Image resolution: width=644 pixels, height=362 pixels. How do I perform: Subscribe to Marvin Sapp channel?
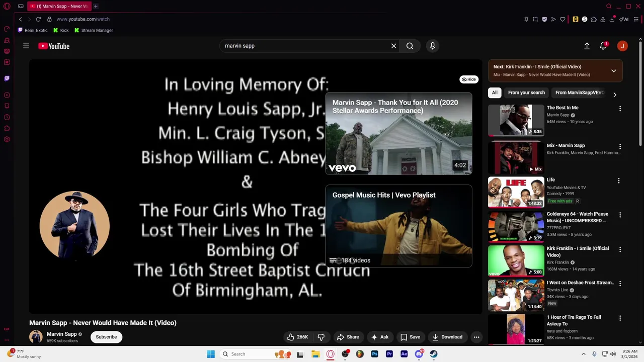[106, 337]
